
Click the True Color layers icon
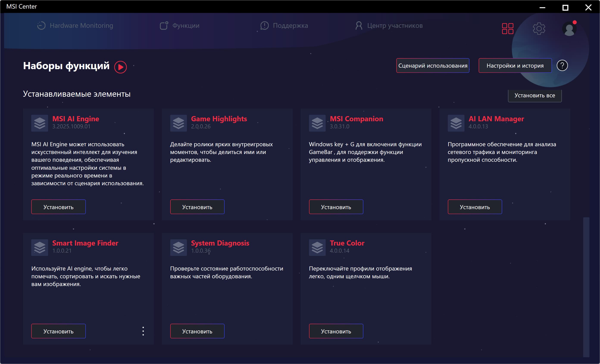coord(317,247)
